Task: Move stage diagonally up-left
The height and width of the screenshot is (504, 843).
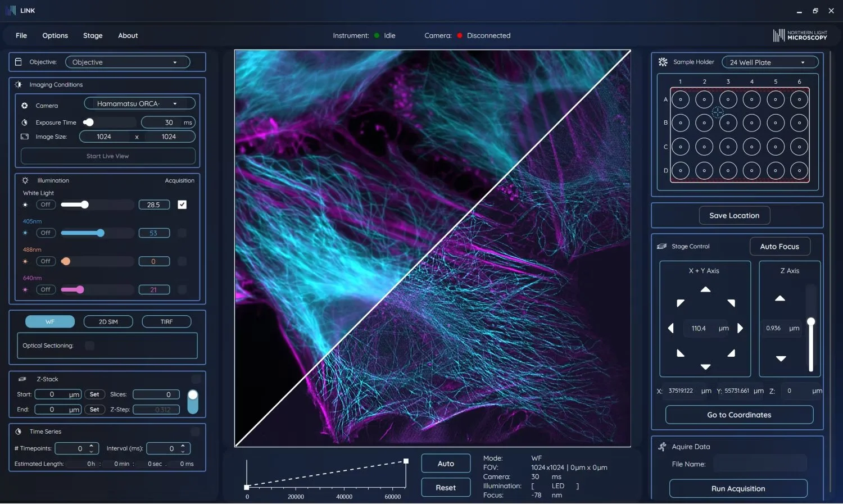Action: click(680, 303)
